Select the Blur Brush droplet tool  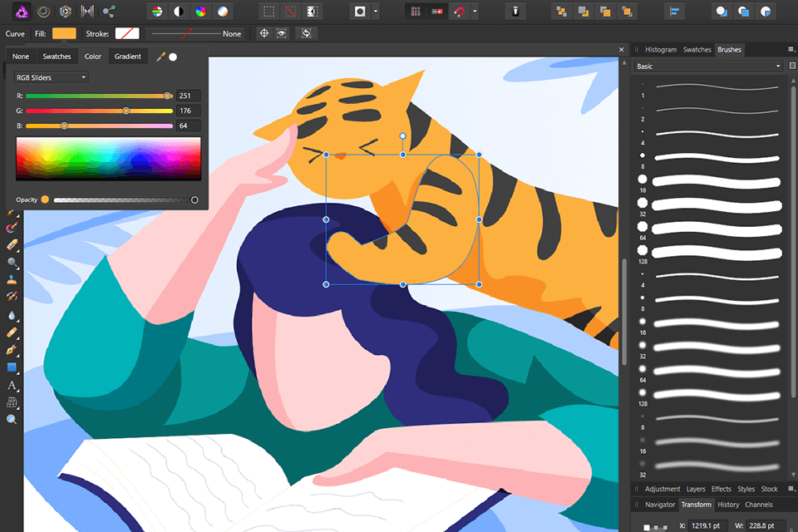tap(12, 315)
